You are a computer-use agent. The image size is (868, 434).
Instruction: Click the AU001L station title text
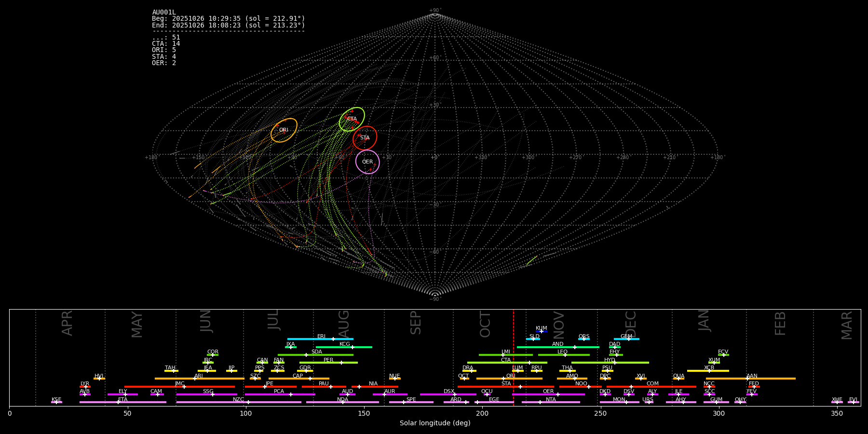click(164, 13)
